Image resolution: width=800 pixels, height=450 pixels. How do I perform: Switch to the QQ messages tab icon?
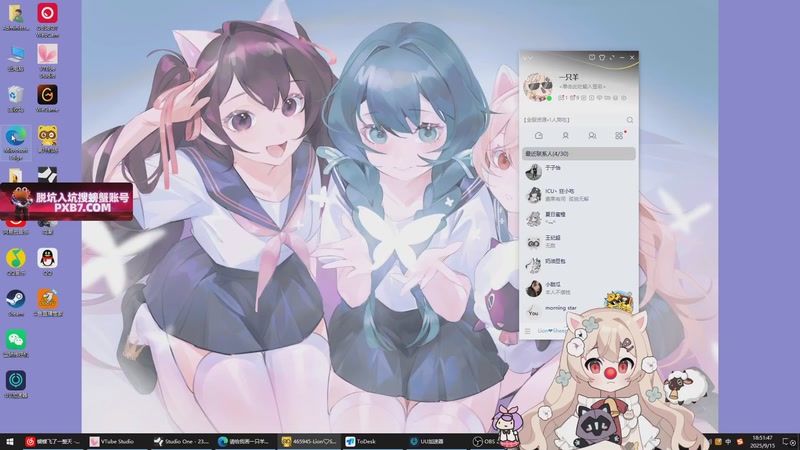click(539, 136)
